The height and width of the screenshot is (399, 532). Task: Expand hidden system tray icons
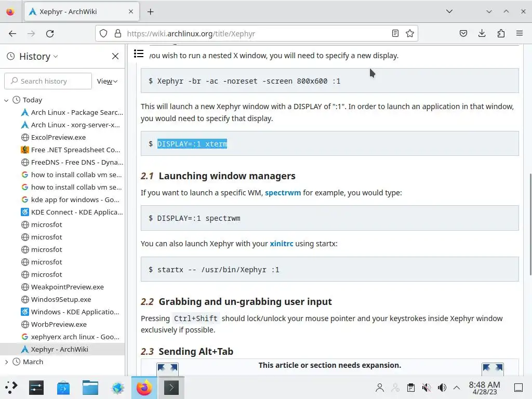click(x=457, y=388)
